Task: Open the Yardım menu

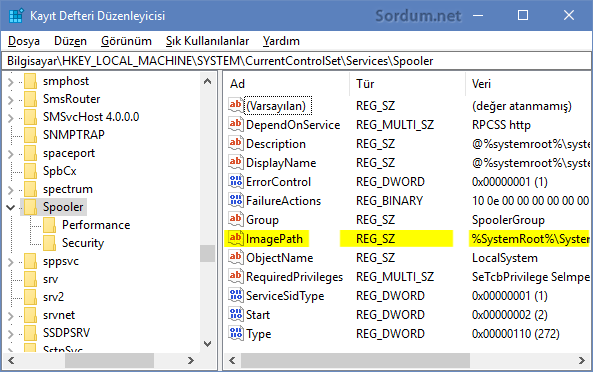Action: tap(281, 41)
